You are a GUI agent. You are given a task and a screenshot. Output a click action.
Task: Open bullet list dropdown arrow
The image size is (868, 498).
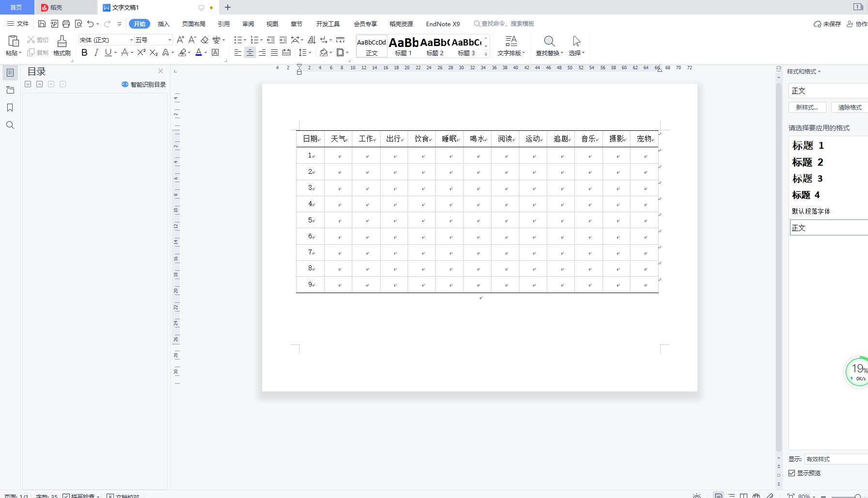pyautogui.click(x=245, y=40)
